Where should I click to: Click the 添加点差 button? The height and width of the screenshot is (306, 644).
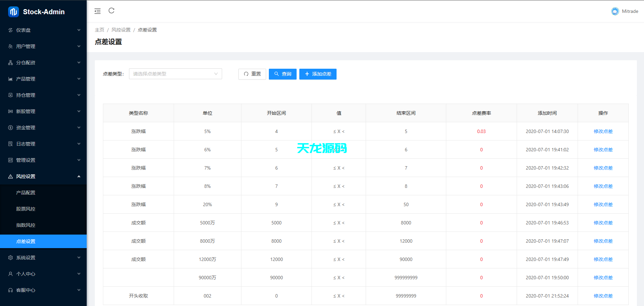(x=318, y=74)
